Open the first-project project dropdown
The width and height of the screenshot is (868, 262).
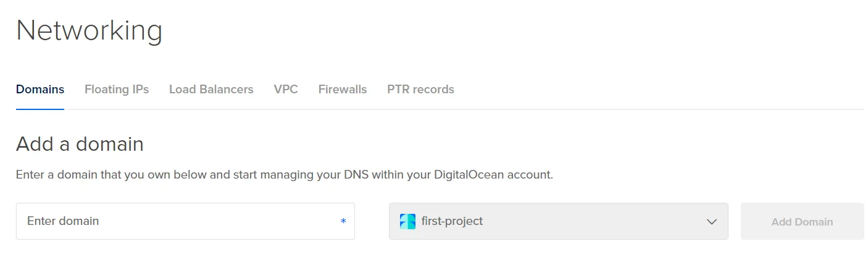click(558, 221)
